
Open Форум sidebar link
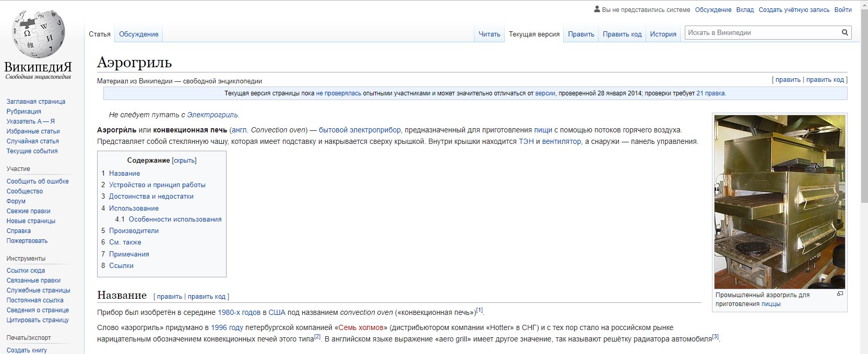point(16,201)
